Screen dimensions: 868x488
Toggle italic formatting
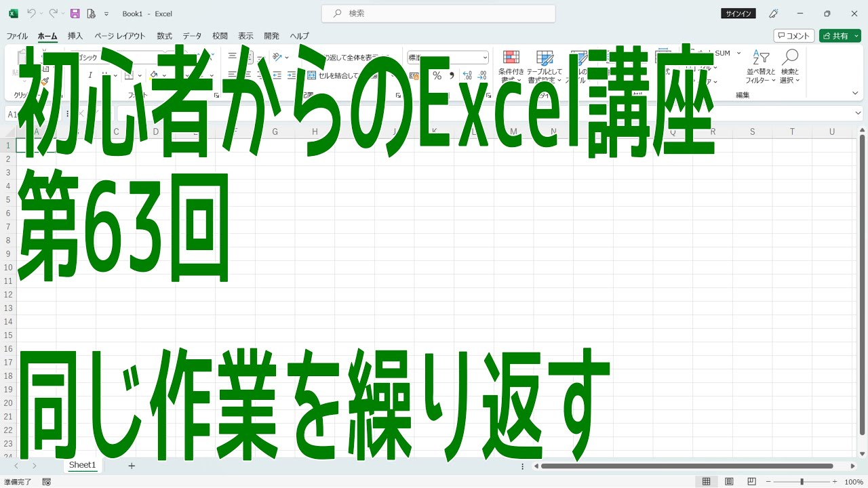[x=90, y=75]
